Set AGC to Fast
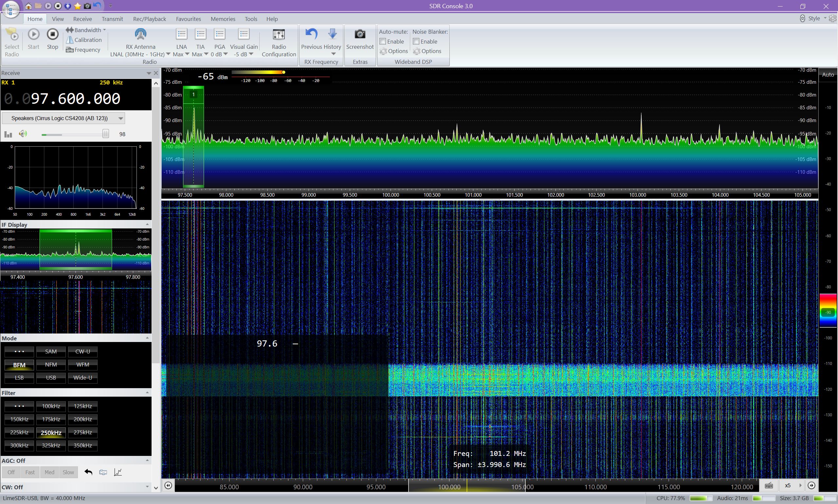The width and height of the screenshot is (838, 504). click(30, 472)
